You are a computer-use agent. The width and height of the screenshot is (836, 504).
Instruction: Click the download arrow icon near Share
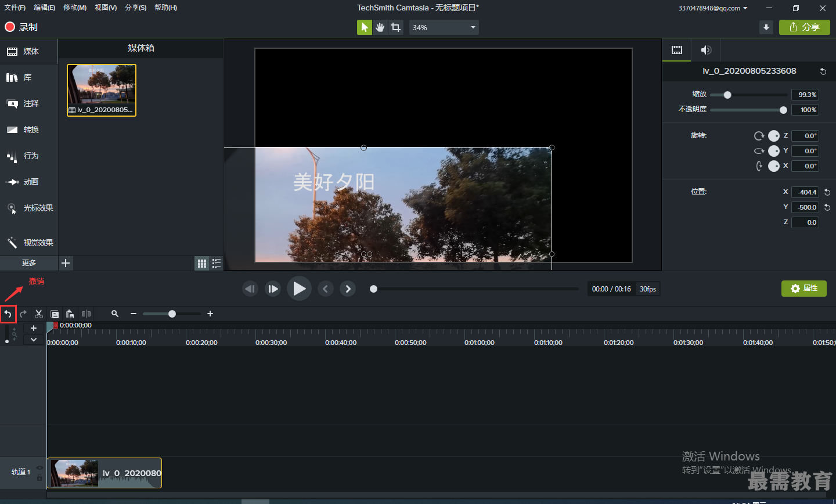coord(766,27)
